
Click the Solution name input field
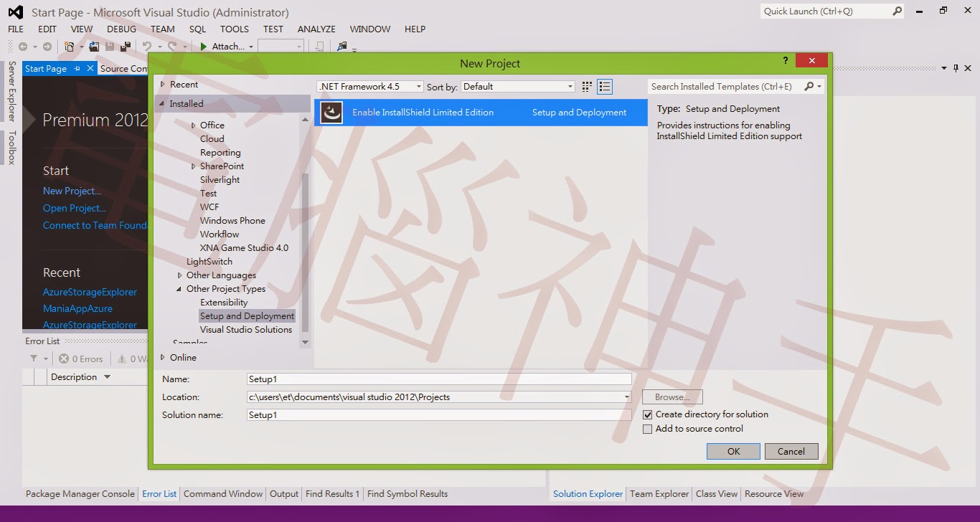coord(439,415)
